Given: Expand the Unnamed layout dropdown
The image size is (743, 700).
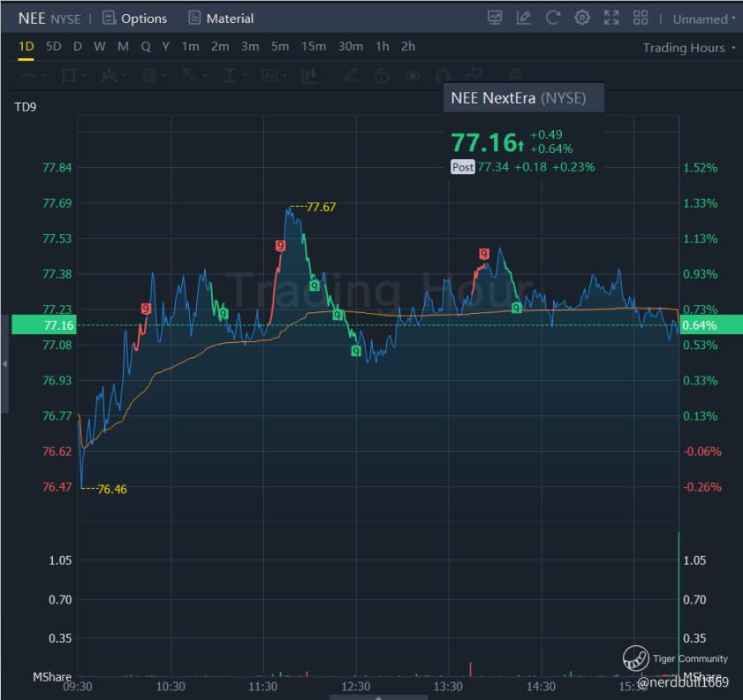Looking at the screenshot, I should (703, 19).
